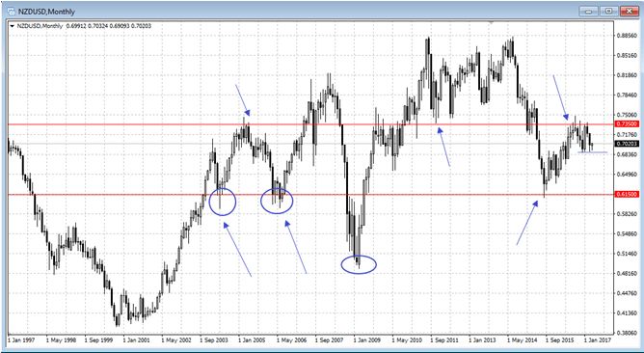Click the short blue horizontal line near 0.68360
This screenshot has width=644, height=353.
[592, 152]
